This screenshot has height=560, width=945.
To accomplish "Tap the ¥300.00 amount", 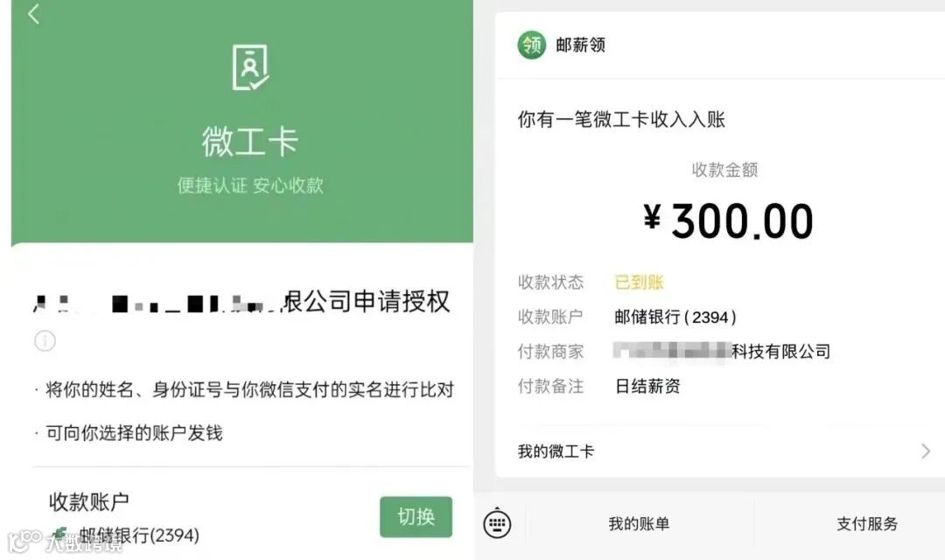I will [x=728, y=220].
